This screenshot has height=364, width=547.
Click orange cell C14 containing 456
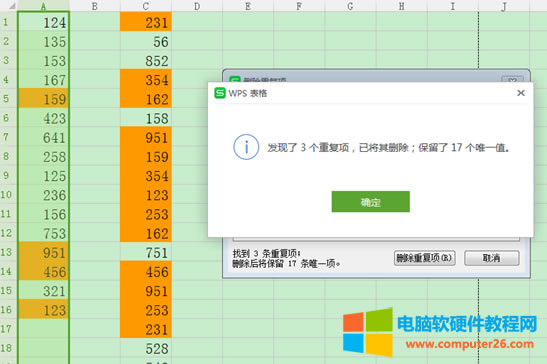146,271
